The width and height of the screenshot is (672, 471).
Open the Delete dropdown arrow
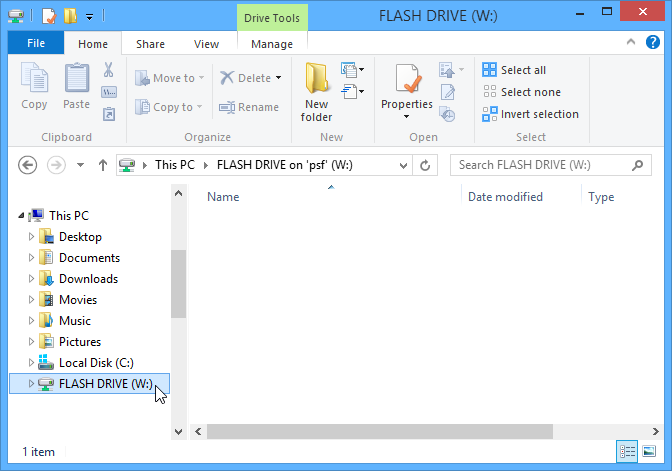click(279, 78)
